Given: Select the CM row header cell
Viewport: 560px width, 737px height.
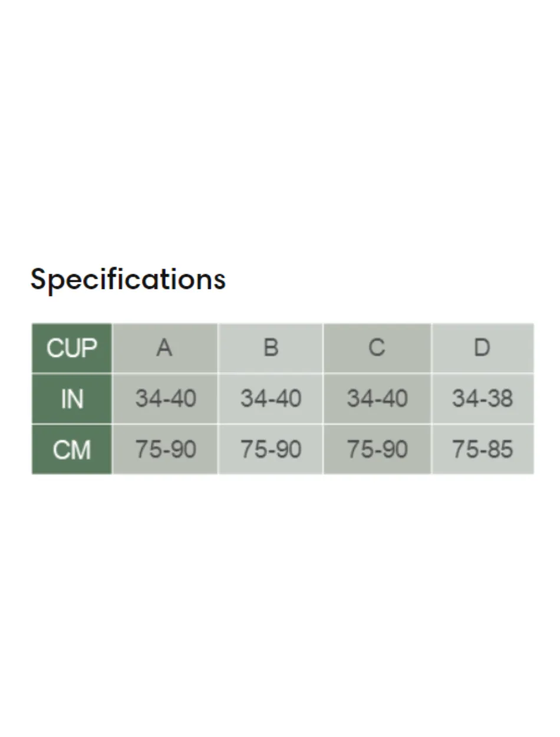Looking at the screenshot, I should [72, 449].
